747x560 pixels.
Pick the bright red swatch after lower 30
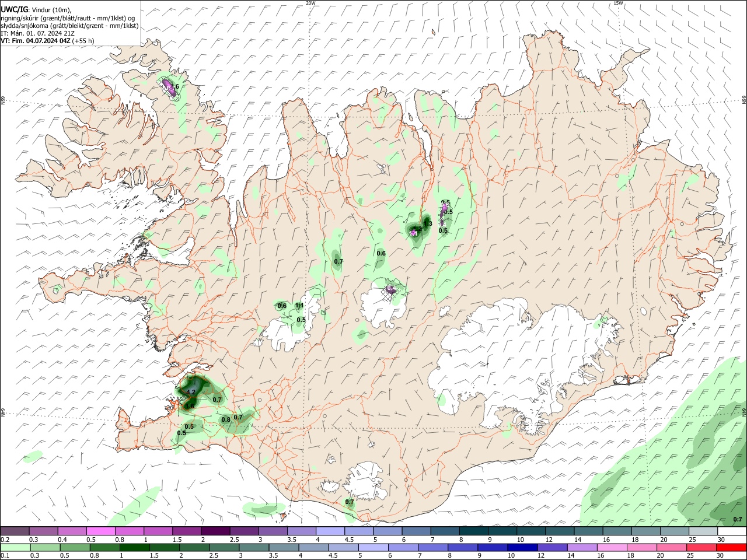click(732, 547)
